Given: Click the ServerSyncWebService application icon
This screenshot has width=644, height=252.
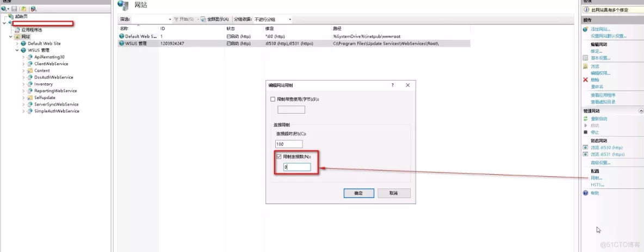Looking at the screenshot, I should point(30,105).
